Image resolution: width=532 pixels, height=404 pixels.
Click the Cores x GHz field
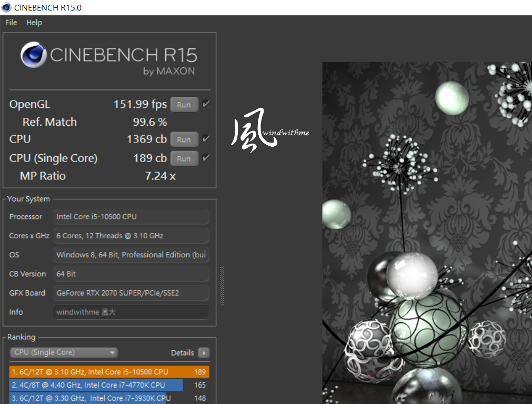pos(131,236)
